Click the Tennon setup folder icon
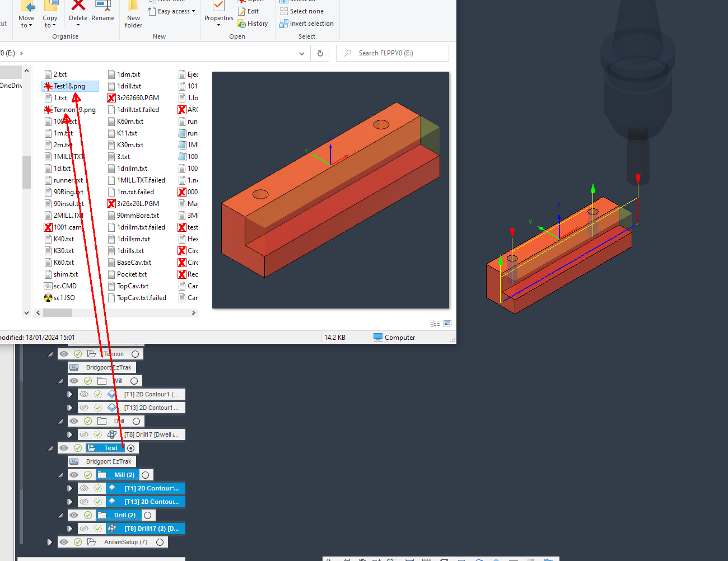This screenshot has height=561, width=728. tap(91, 354)
